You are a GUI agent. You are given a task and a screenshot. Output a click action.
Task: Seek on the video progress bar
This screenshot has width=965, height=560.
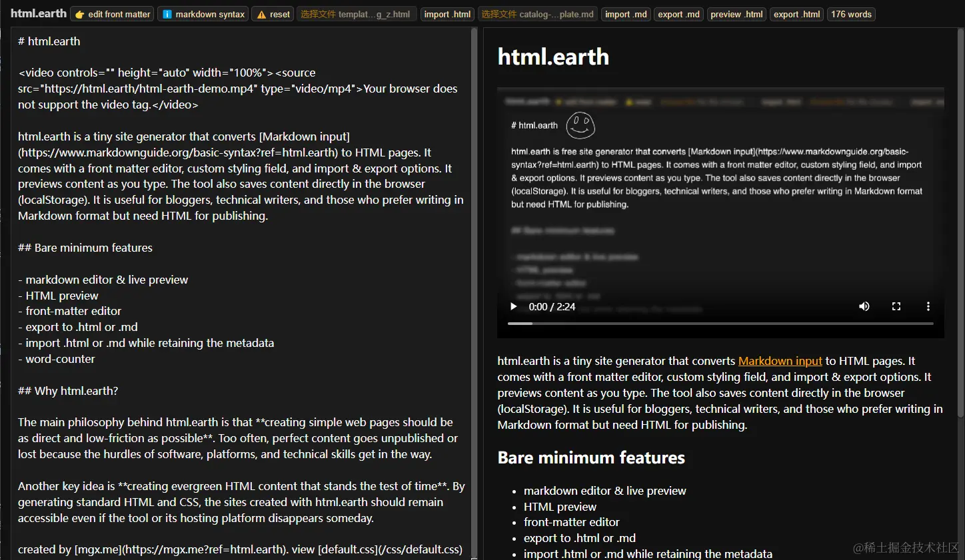coord(720,324)
